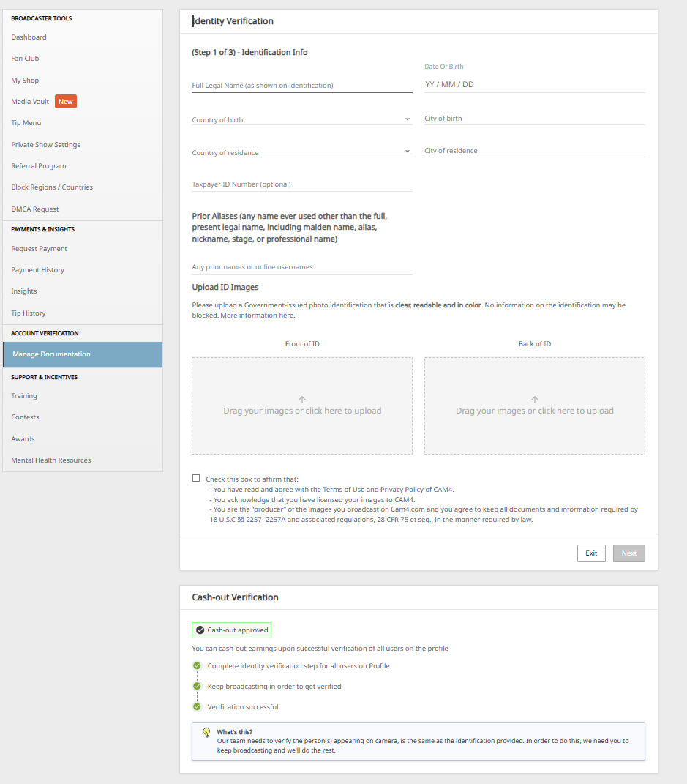Open Manage Documentation in the sidebar
Image resolution: width=687 pixels, height=784 pixels.
83,354
